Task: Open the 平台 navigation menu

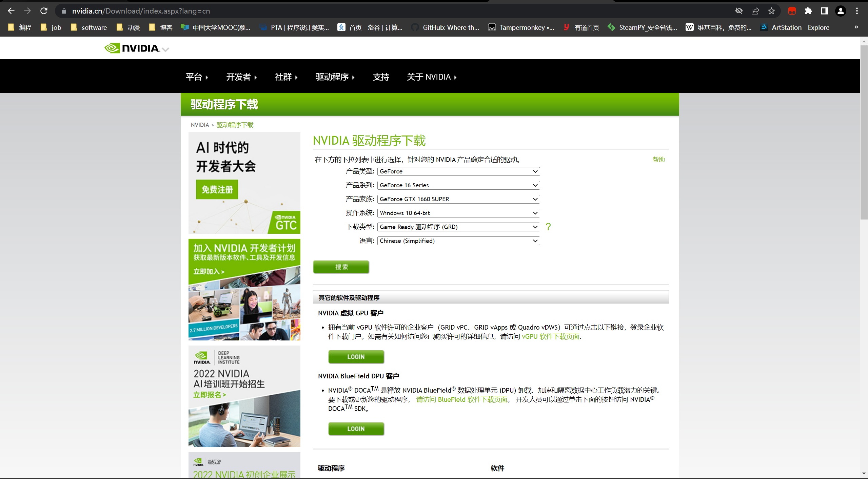Action: click(x=197, y=77)
